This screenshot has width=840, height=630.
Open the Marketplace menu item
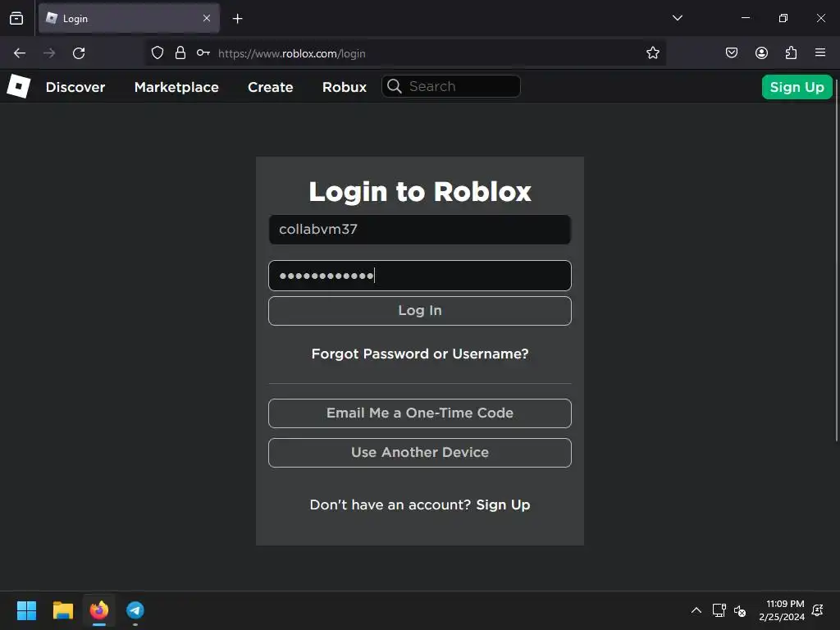point(176,87)
